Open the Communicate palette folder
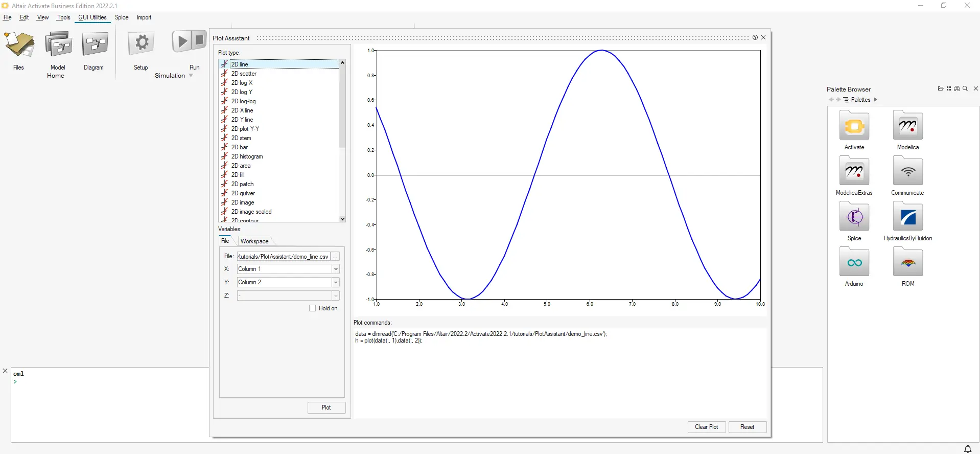 [907, 171]
